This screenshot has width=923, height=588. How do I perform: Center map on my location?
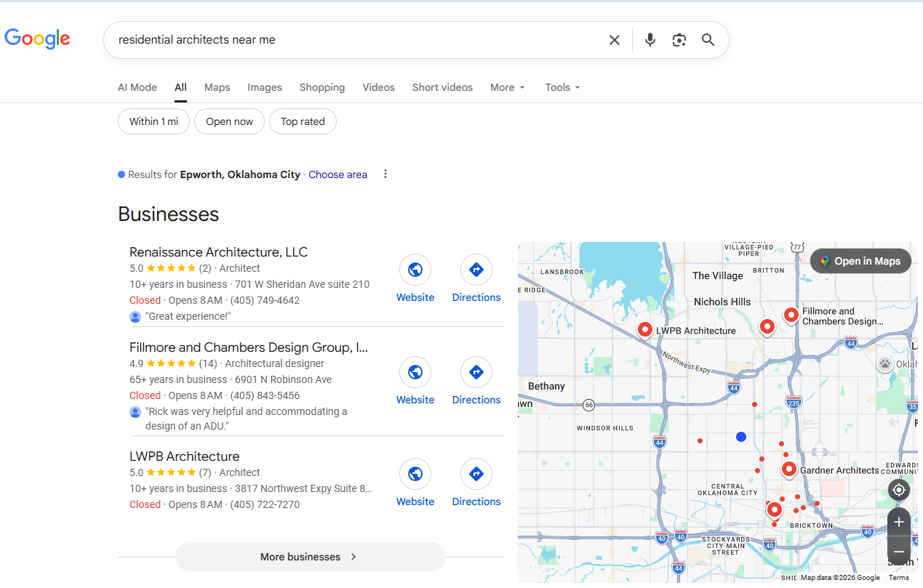point(899,490)
